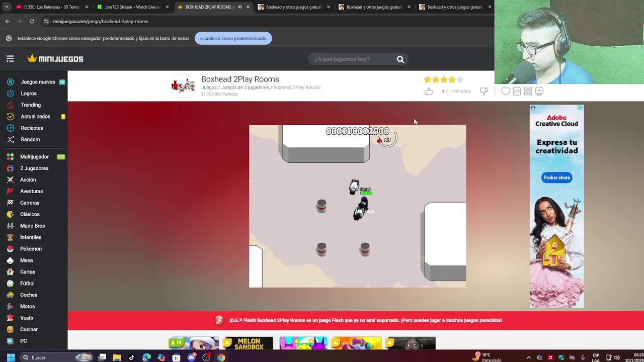Open the embed code icon
The image size is (644, 362).
(x=517, y=91)
